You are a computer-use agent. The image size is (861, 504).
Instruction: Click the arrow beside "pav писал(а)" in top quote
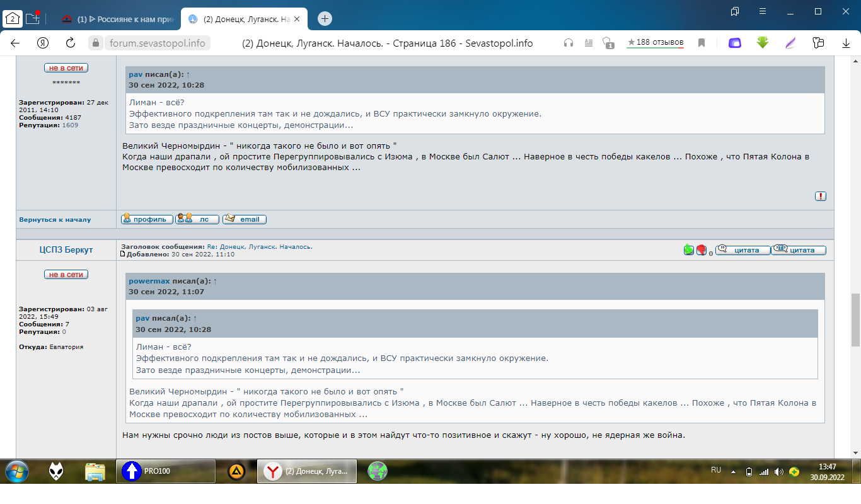click(x=188, y=74)
